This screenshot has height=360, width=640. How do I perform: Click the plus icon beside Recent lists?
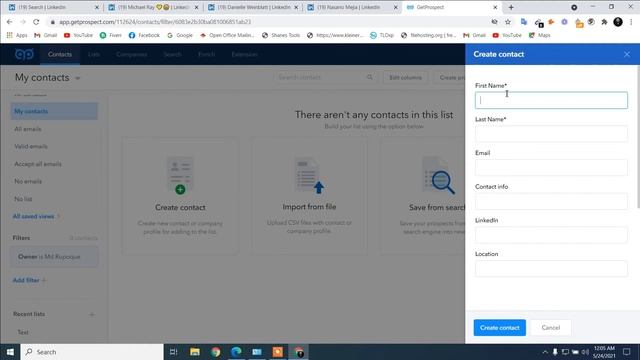click(x=92, y=314)
